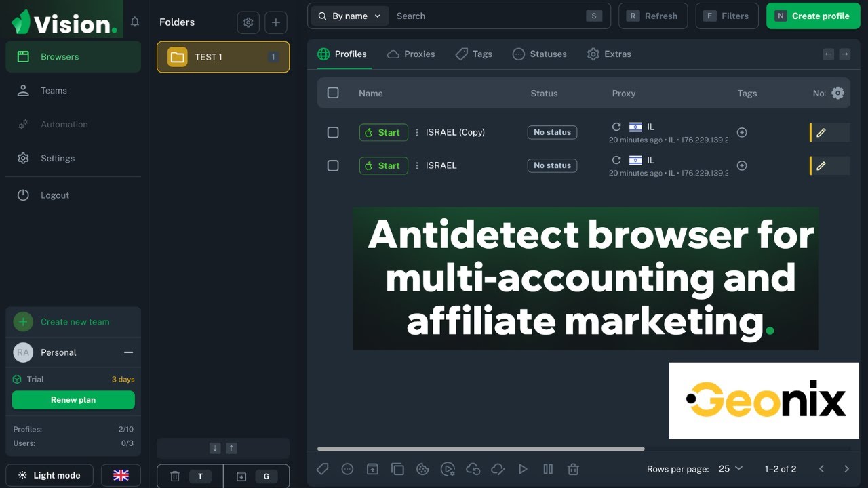
Task: Click the Refresh button
Action: (x=653, y=16)
